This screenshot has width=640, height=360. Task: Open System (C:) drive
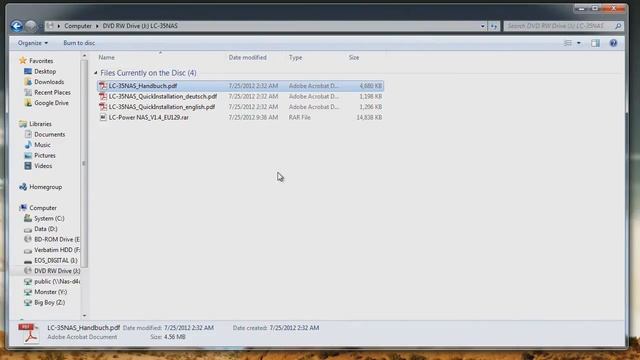[x=49, y=219]
